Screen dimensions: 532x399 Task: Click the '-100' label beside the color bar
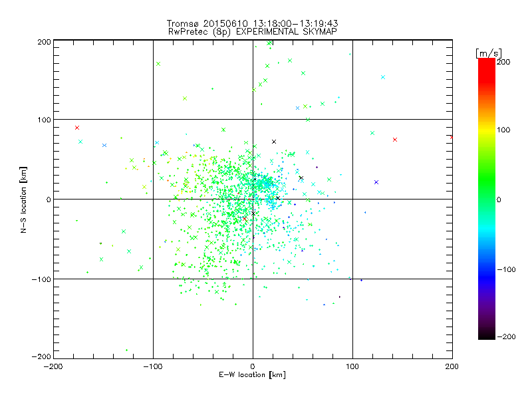(506, 270)
